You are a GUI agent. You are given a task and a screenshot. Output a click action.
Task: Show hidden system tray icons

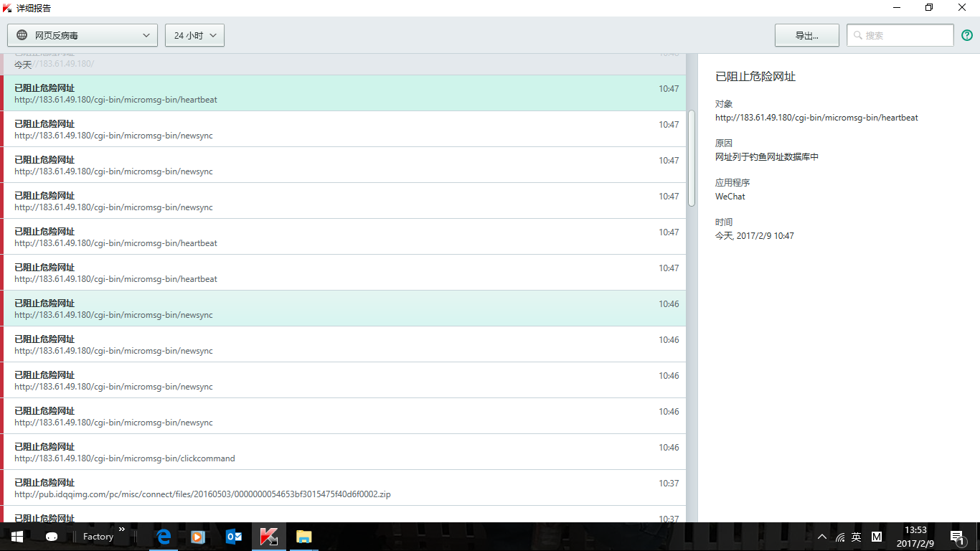tap(821, 537)
